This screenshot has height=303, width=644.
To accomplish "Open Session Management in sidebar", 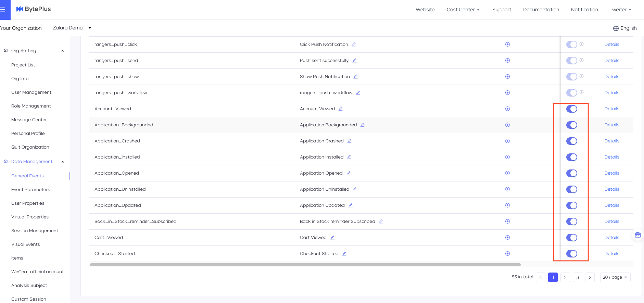I will [35, 231].
